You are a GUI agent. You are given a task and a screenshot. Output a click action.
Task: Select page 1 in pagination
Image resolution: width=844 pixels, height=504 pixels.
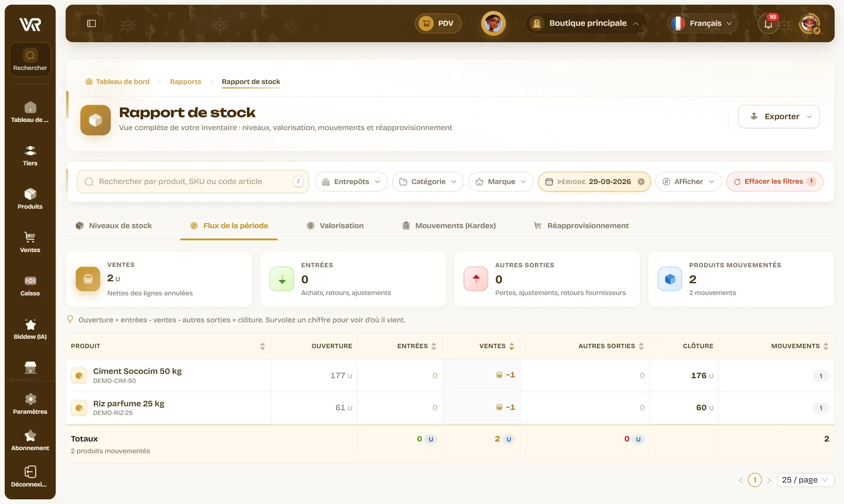point(755,480)
